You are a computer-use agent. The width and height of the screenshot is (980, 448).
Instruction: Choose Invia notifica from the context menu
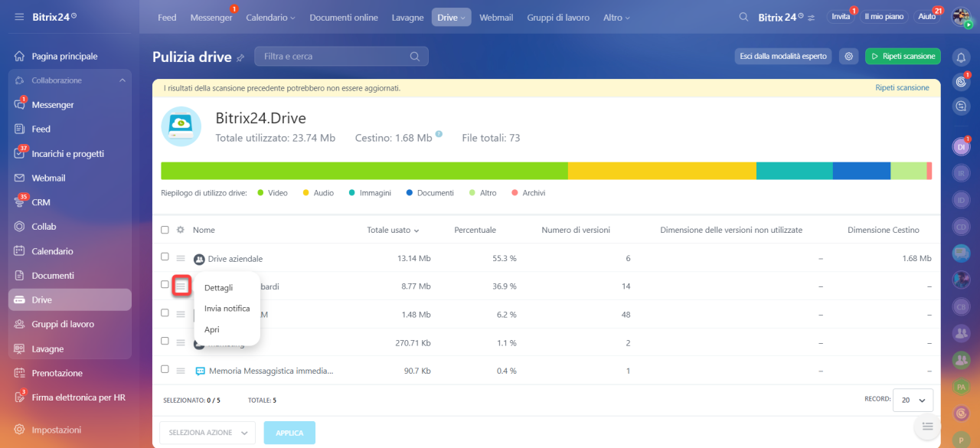pos(227,309)
